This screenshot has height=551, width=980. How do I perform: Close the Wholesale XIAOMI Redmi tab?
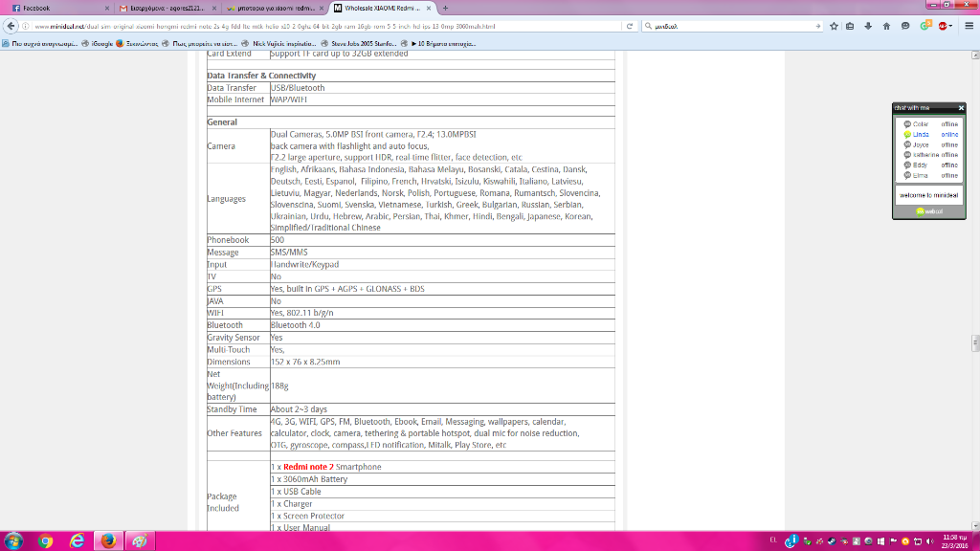429,8
